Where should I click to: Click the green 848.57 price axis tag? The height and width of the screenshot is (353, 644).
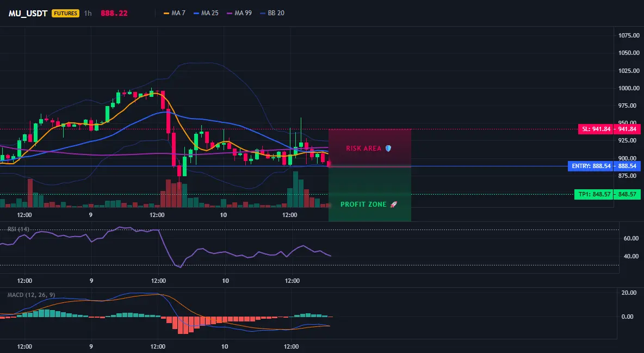tap(627, 194)
